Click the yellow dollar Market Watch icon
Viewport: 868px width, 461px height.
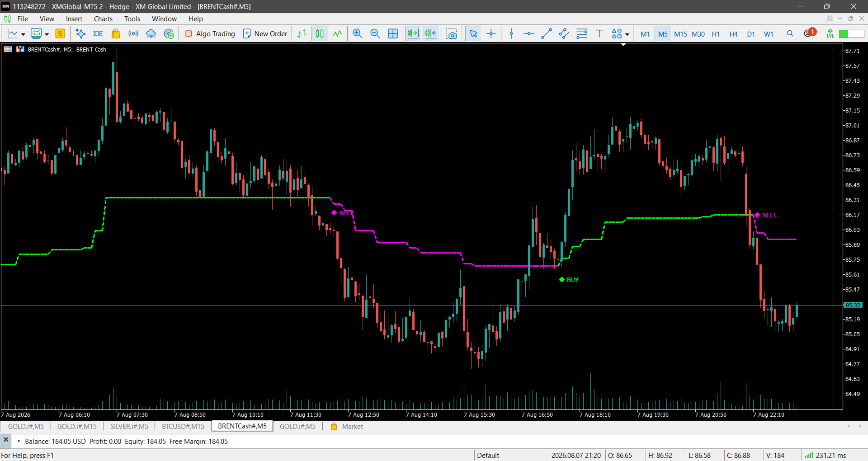(x=60, y=34)
